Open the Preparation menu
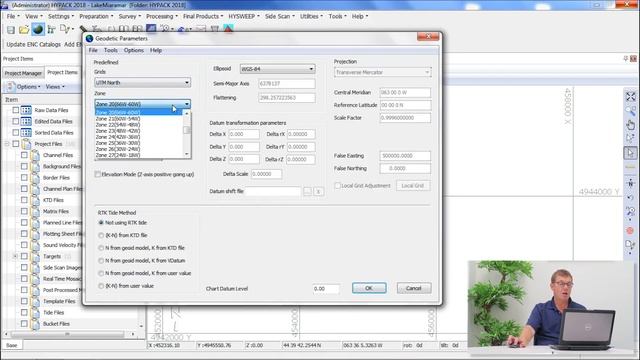Viewport: 640px width, 360px height. pos(96,16)
